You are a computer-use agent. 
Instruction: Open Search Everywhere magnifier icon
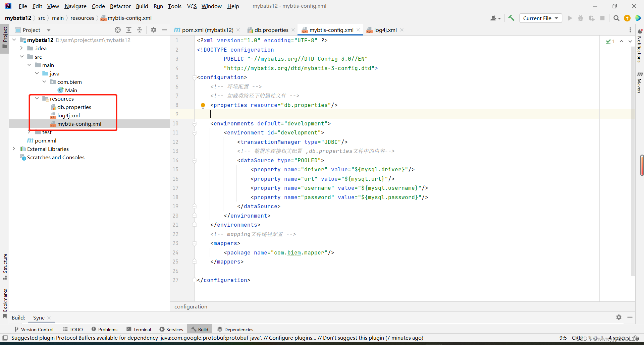(616, 18)
